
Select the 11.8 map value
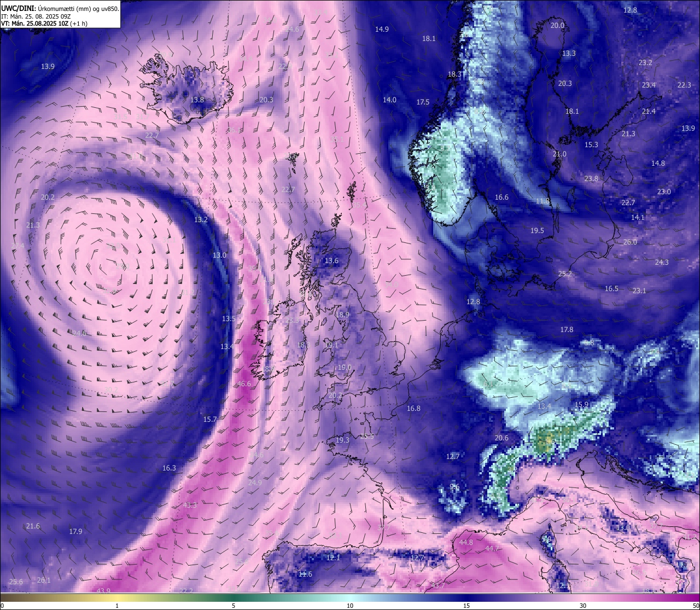pos(542,201)
